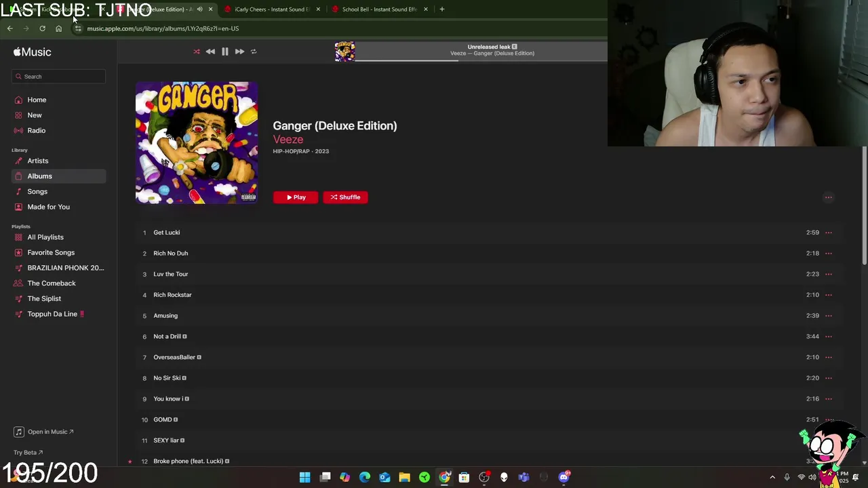Switch to iCarly Cheers browser tab
The width and height of the screenshot is (868, 488).
(271, 9)
